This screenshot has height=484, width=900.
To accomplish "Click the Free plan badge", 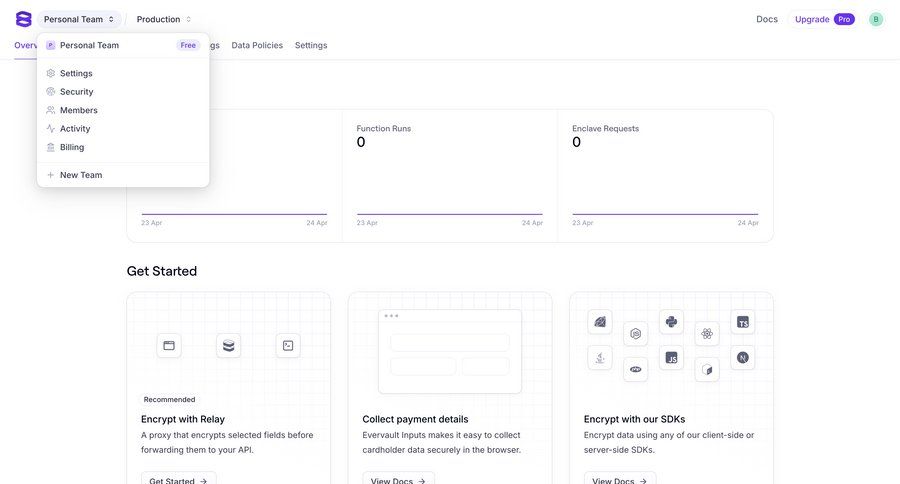I will tap(188, 45).
